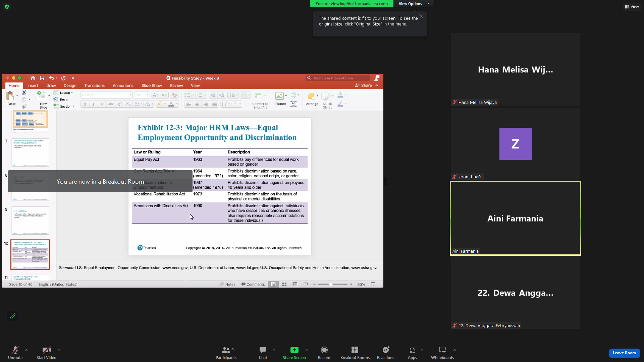Open the Participants panel
644x362 pixels.
coord(226,353)
